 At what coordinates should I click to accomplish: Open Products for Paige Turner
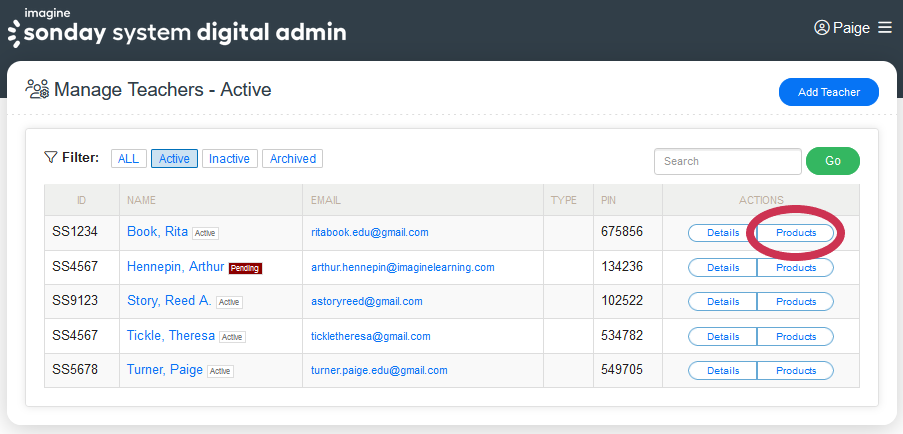(x=796, y=370)
